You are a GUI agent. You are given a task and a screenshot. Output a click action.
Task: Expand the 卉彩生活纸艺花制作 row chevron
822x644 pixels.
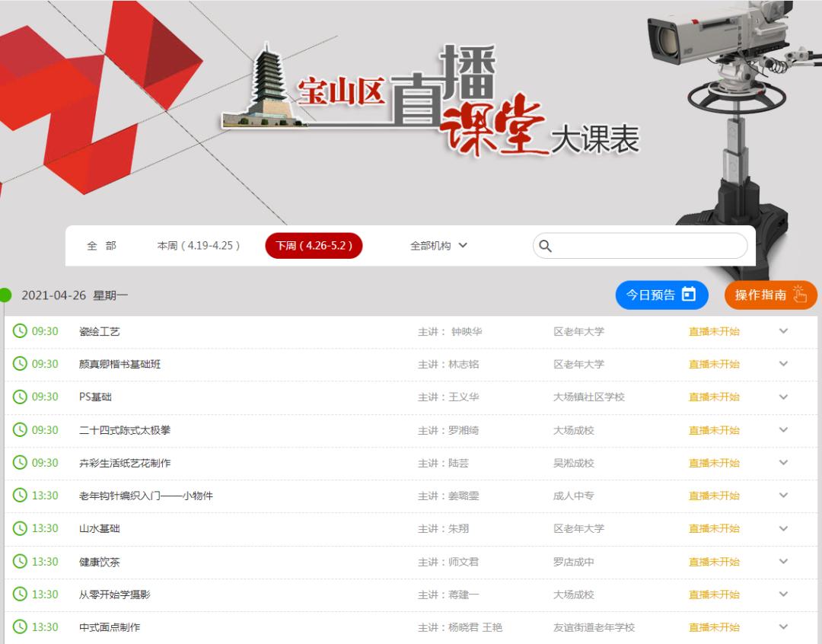(x=783, y=462)
